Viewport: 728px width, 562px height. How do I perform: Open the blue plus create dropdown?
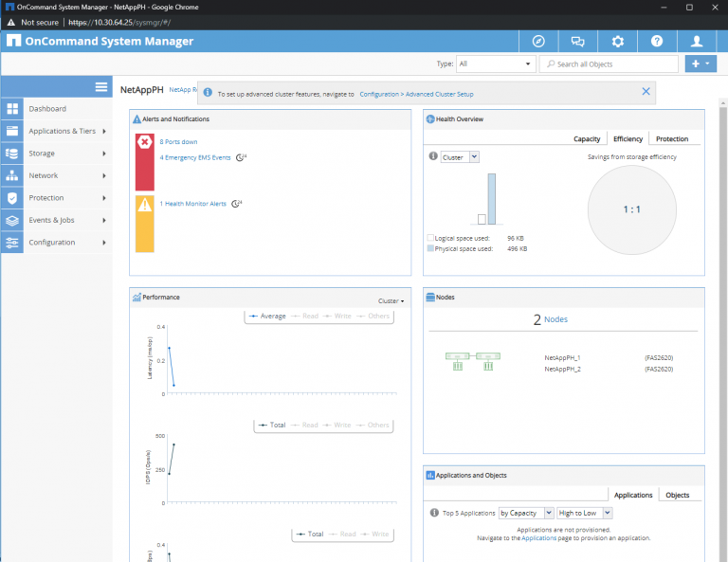[x=701, y=64]
